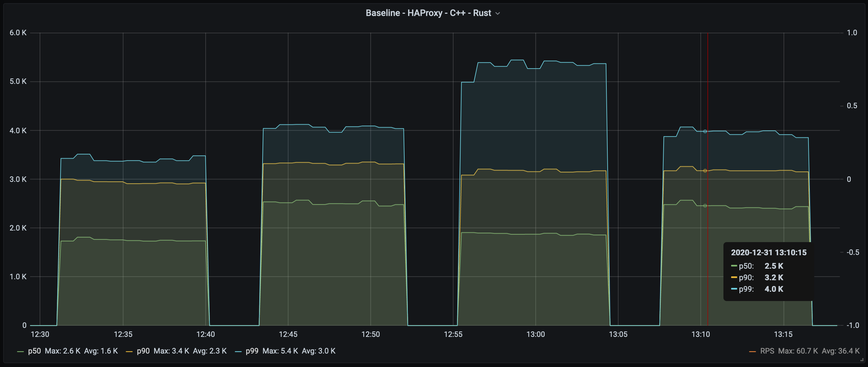Toggle the p99 series in legend
Screen dimensions: 868x367
coord(252,351)
